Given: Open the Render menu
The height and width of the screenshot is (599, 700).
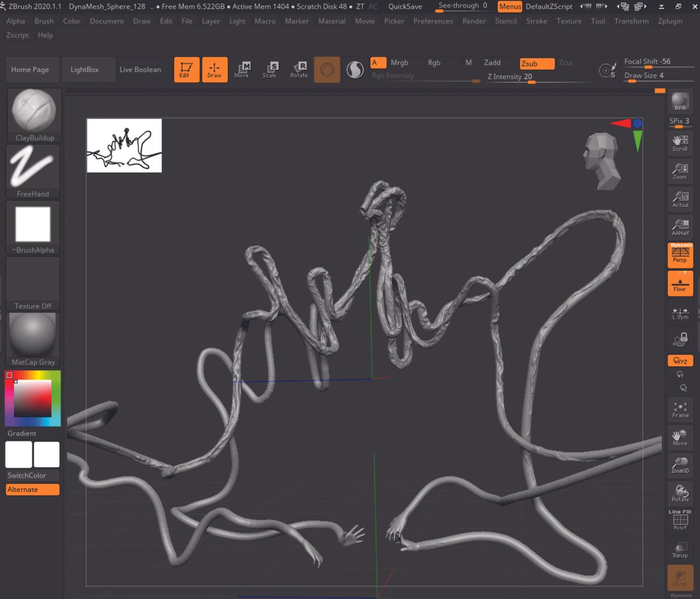Looking at the screenshot, I should click(474, 21).
